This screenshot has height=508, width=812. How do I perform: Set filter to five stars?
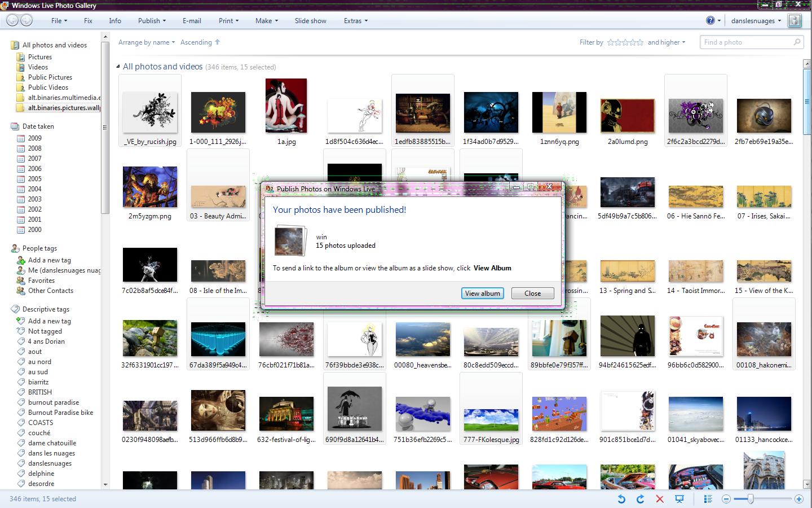(639, 42)
